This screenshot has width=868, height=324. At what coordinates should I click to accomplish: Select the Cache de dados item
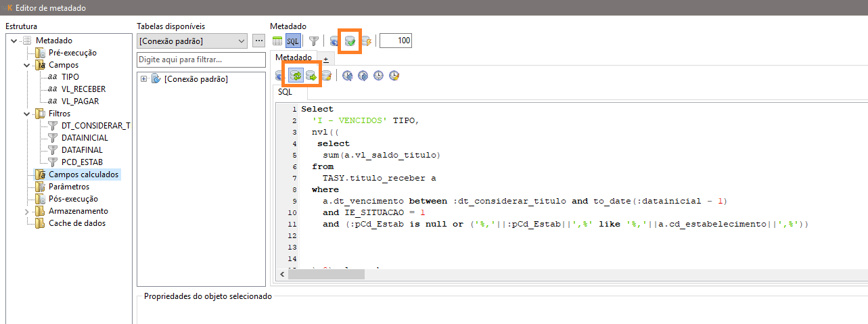[x=77, y=223]
